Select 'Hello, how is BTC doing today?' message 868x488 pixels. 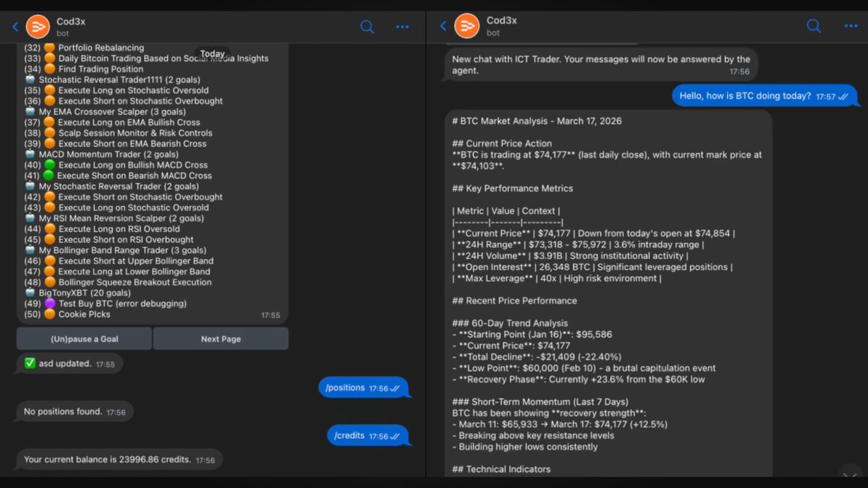pos(765,96)
